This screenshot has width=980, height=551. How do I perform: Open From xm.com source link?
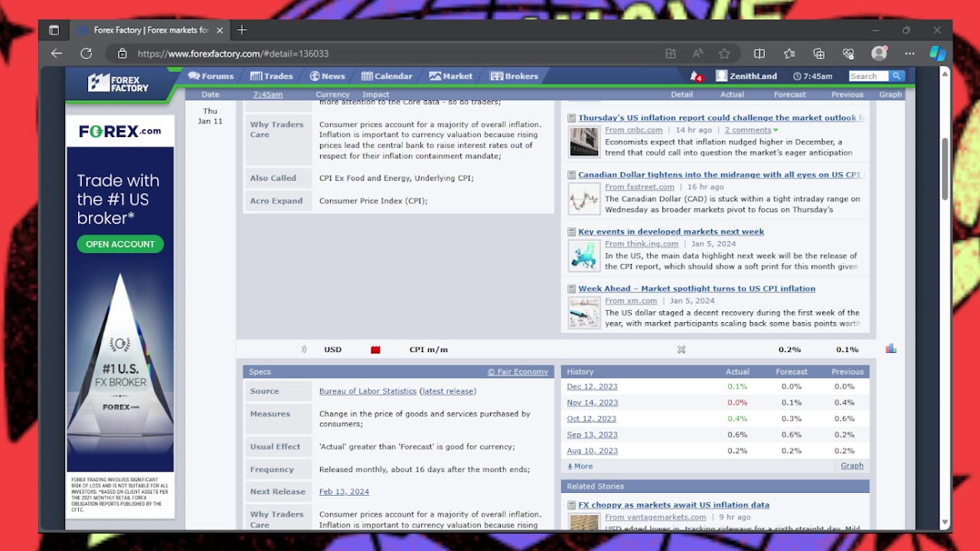coord(631,301)
